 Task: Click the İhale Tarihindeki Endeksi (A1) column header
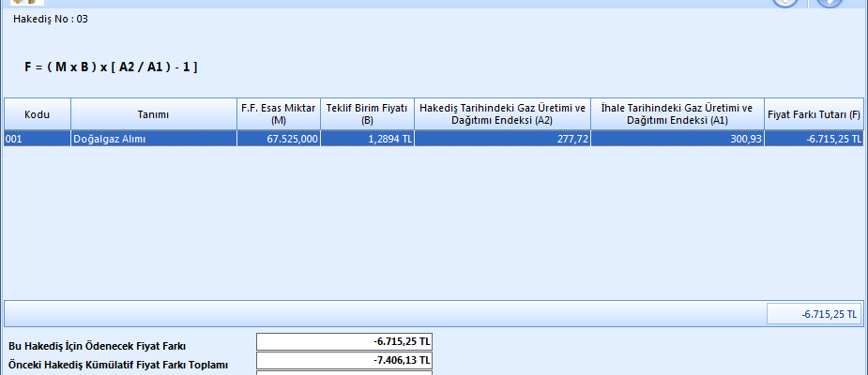[x=678, y=114]
